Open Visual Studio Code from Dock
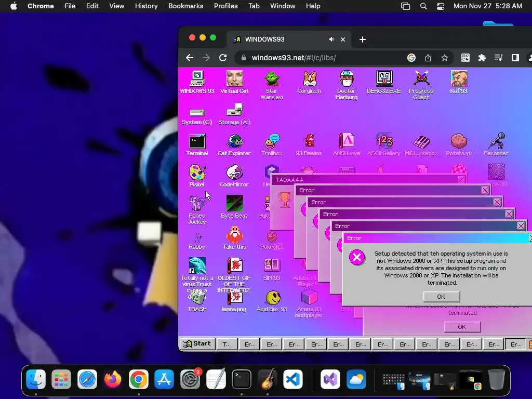 tap(293, 379)
